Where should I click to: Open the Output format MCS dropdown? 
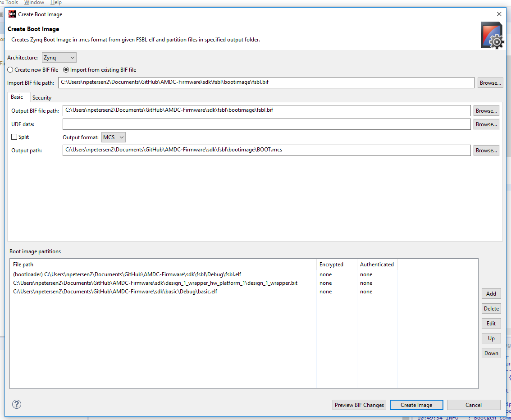(114, 137)
